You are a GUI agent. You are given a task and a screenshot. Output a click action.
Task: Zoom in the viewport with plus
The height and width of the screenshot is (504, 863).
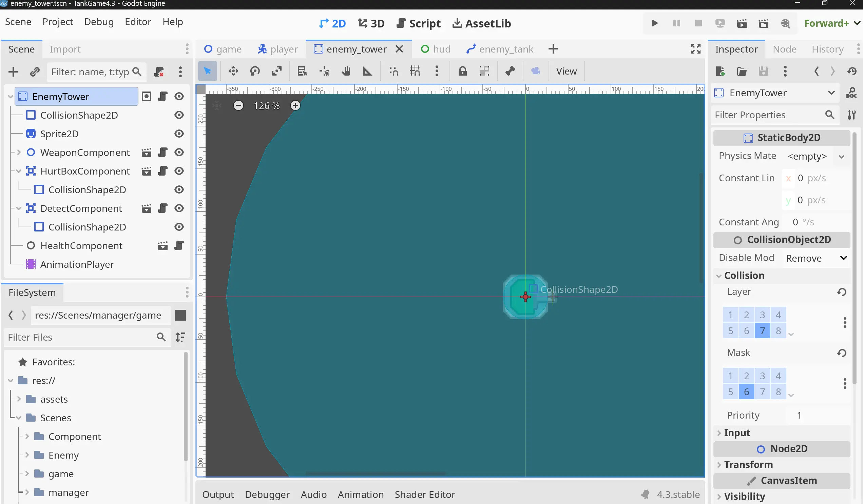pos(295,106)
